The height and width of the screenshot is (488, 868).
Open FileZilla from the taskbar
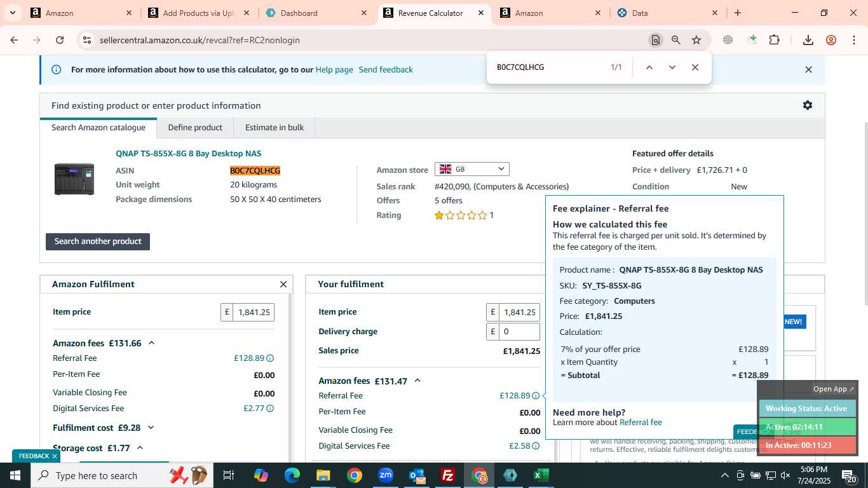pyautogui.click(x=448, y=475)
